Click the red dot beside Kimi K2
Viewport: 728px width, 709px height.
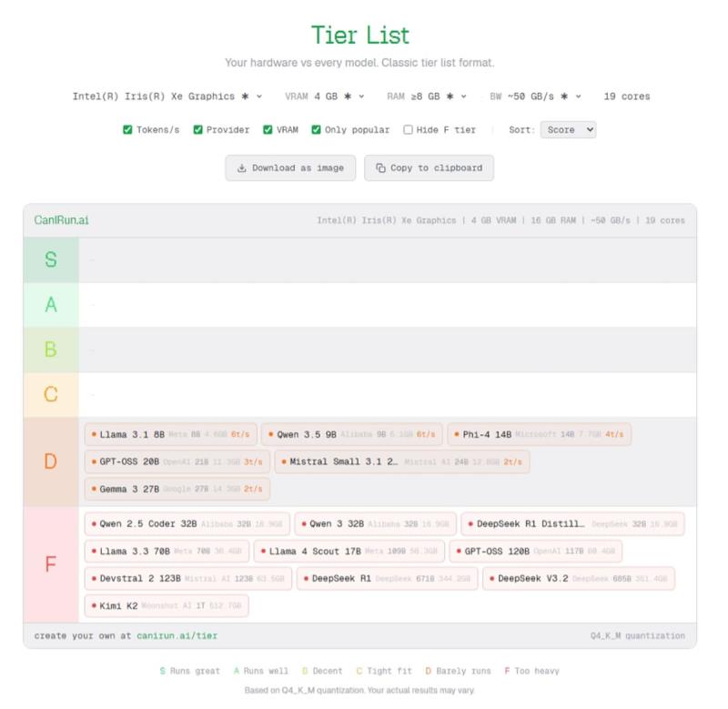tap(94, 605)
